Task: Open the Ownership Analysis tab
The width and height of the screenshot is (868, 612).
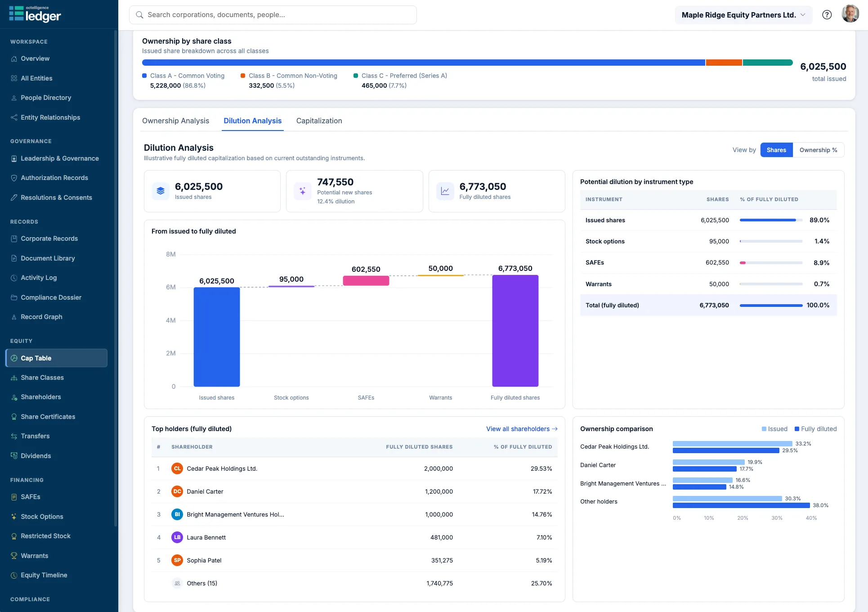Action: 175,121
